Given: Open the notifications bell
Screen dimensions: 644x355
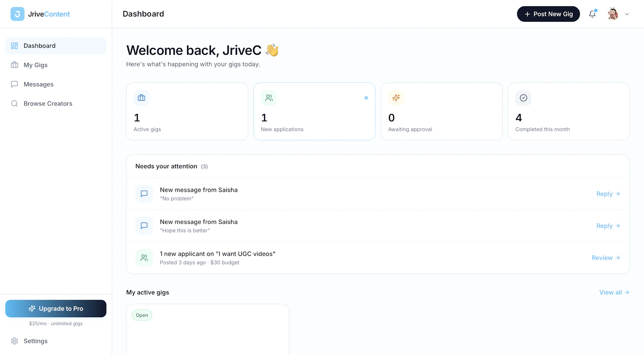Looking at the screenshot, I should 592,14.
